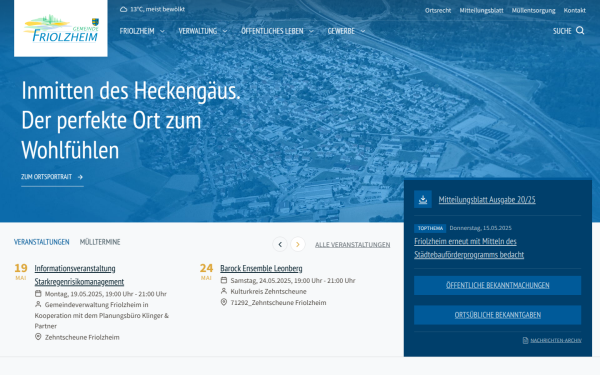Click the Nachrichten-Archiv document icon

(525, 340)
